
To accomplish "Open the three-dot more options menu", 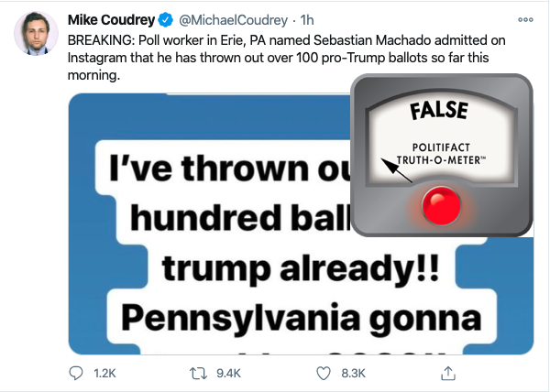I will (x=525, y=19).
